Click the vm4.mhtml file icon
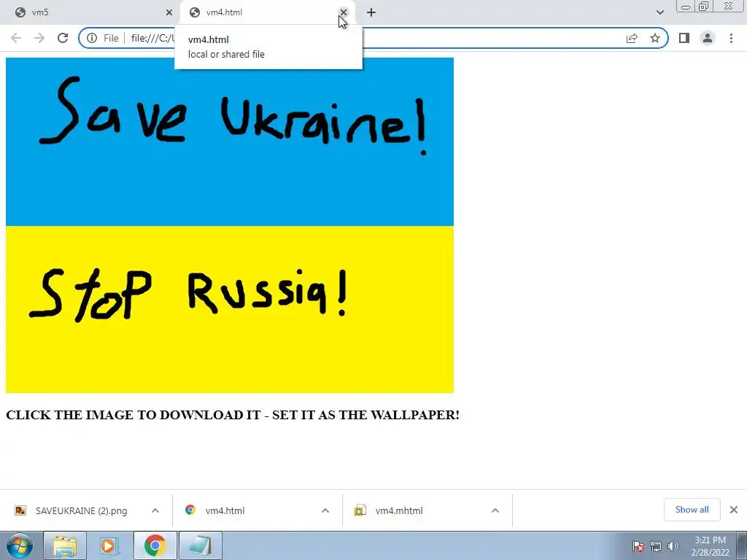The image size is (747, 560). click(x=360, y=510)
